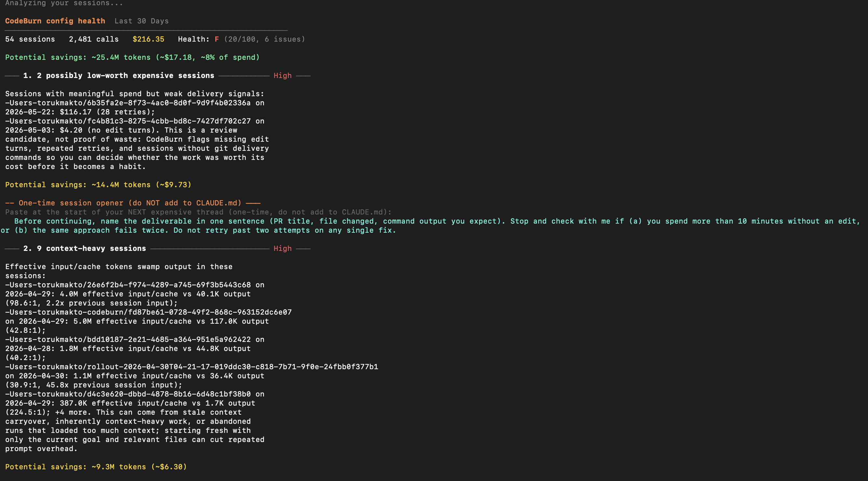Screen dimensions: 868x481
Task: Click session path ending 951e5a962422
Action: point(128,339)
